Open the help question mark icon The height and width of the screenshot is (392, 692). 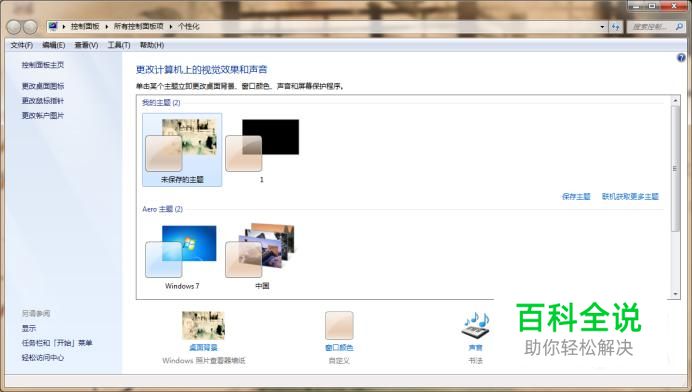click(681, 58)
